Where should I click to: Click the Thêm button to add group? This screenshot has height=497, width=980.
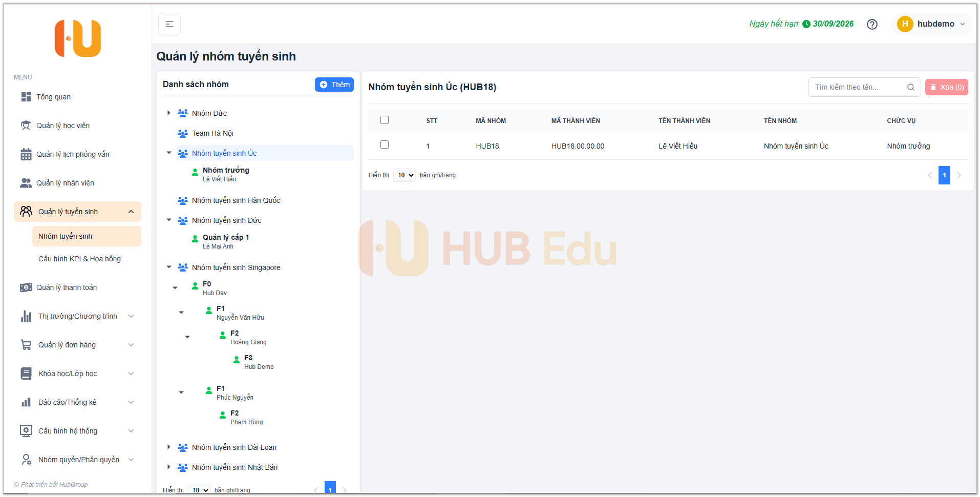tap(334, 85)
